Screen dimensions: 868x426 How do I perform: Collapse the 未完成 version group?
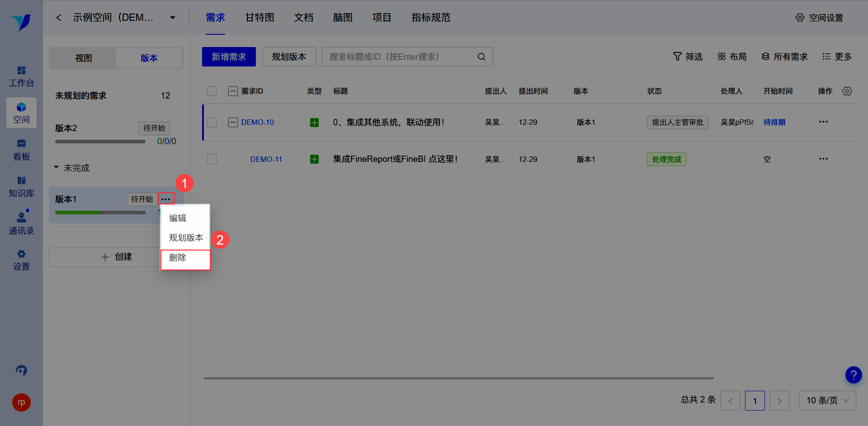pos(57,167)
